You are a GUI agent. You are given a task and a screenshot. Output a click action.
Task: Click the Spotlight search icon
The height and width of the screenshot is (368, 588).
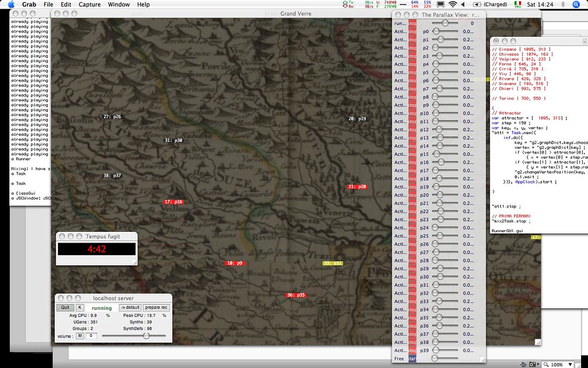(576, 5)
